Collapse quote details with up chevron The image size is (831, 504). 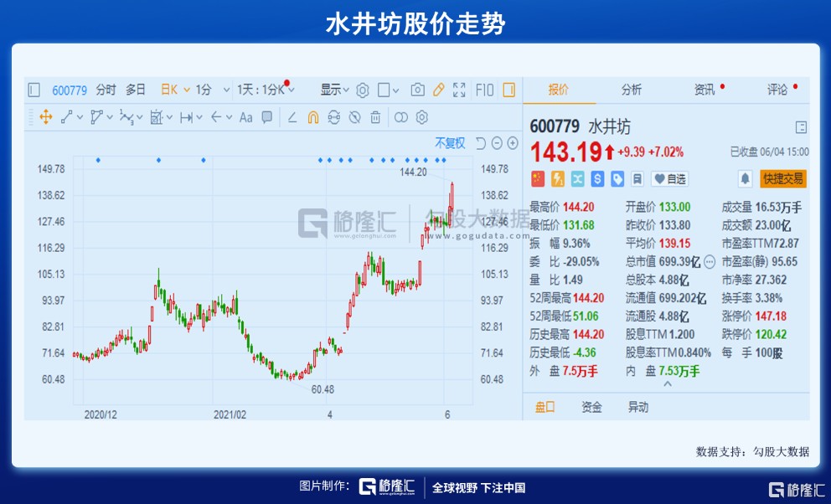pos(668,383)
